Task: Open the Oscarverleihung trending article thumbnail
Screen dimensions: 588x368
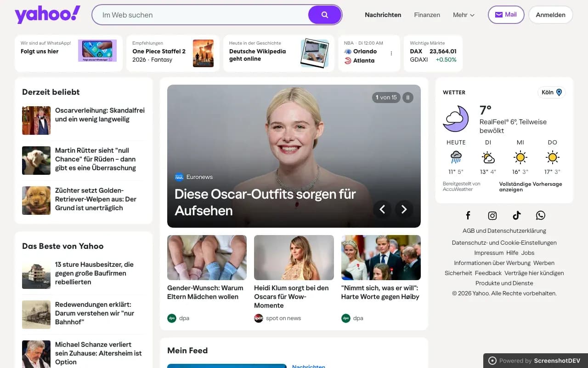Action: [x=36, y=121]
